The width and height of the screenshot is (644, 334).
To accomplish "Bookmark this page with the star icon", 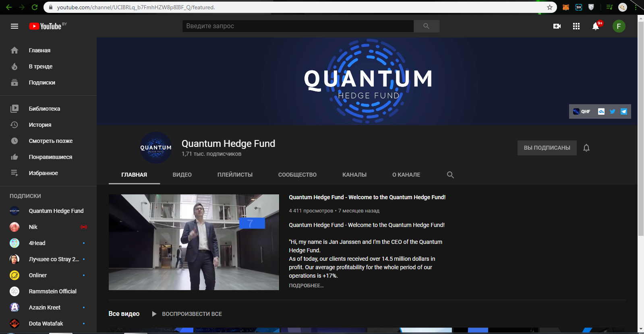I will 550,7.
